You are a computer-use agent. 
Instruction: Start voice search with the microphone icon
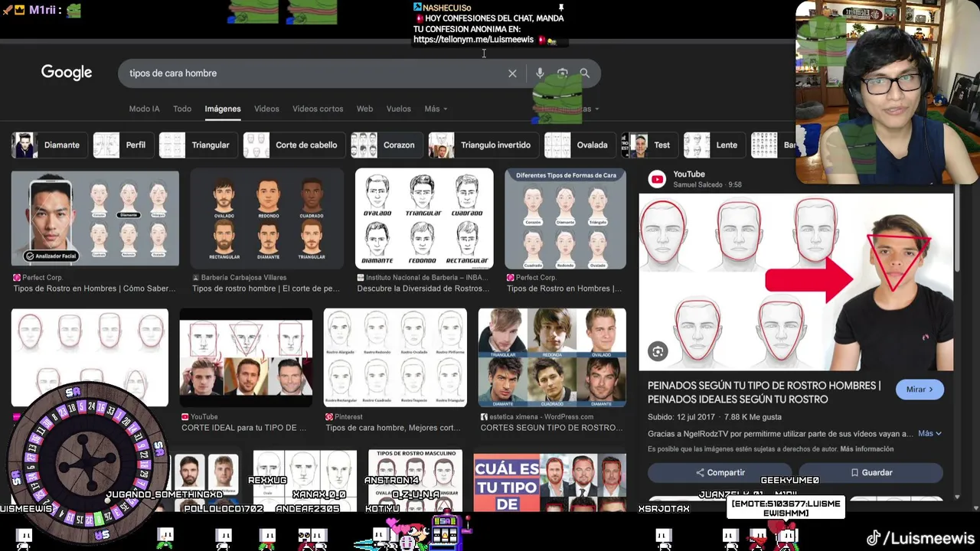[540, 73]
